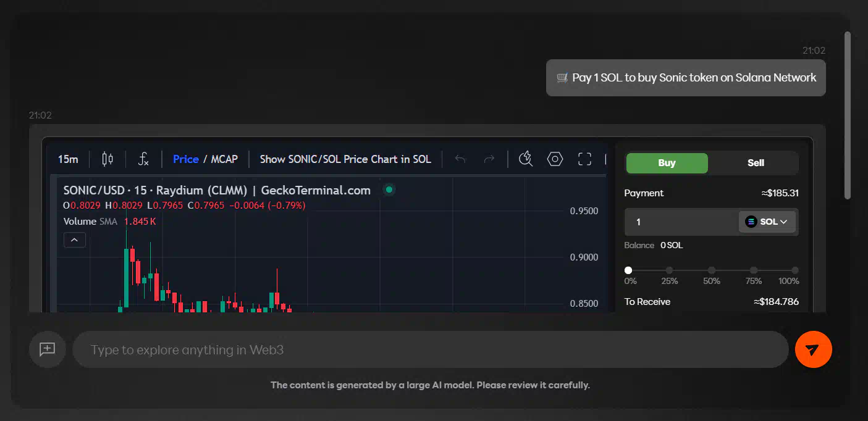Set the amount slider to 100%

pyautogui.click(x=795, y=270)
